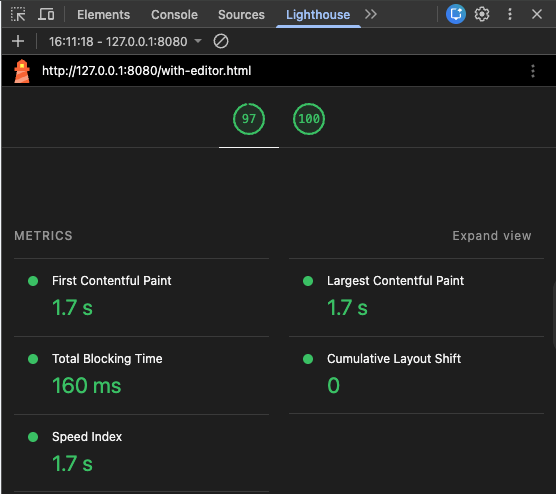Open the report selector 16:11:18 dropdown
The image size is (556, 494).
coord(125,41)
